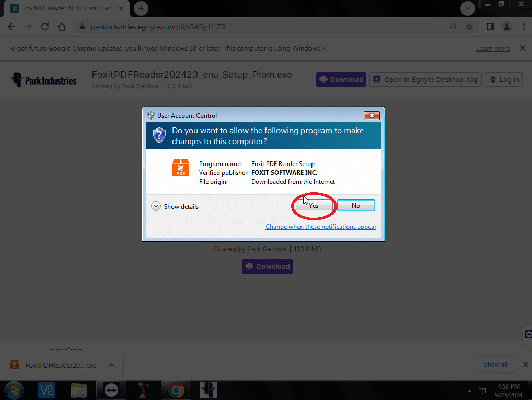Screen dimensions: 532x400
Task: Bookmark this page with the star icon
Action: pyautogui.click(x=469, y=27)
